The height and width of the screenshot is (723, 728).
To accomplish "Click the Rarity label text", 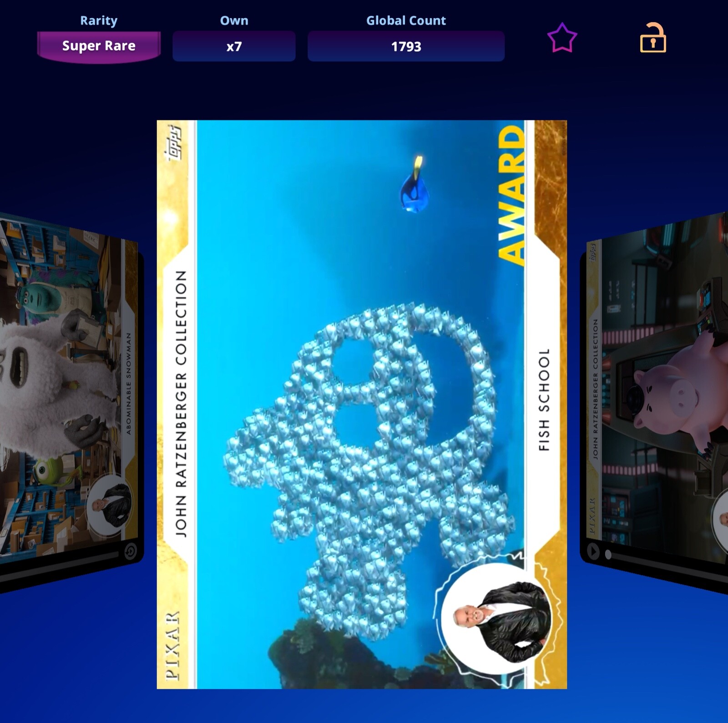I will [x=99, y=20].
